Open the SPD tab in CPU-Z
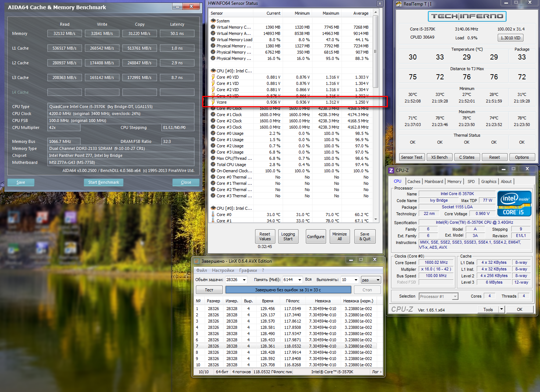540x392 pixels. [x=471, y=181]
